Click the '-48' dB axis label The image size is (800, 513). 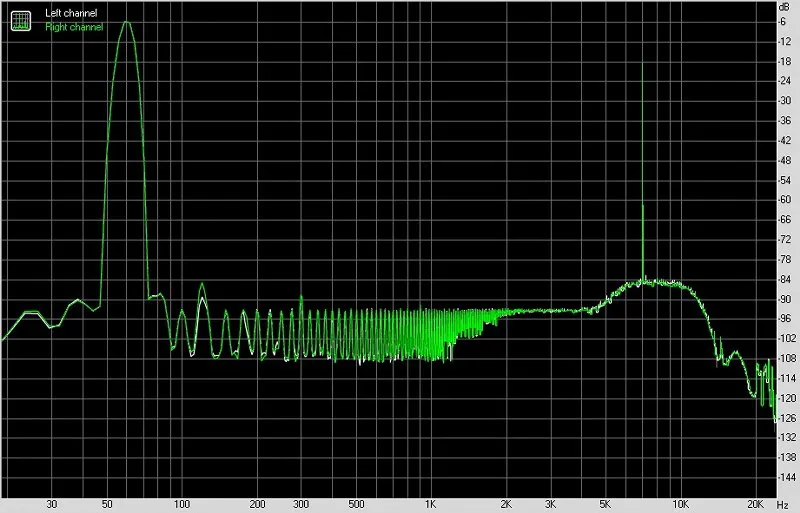(785, 160)
